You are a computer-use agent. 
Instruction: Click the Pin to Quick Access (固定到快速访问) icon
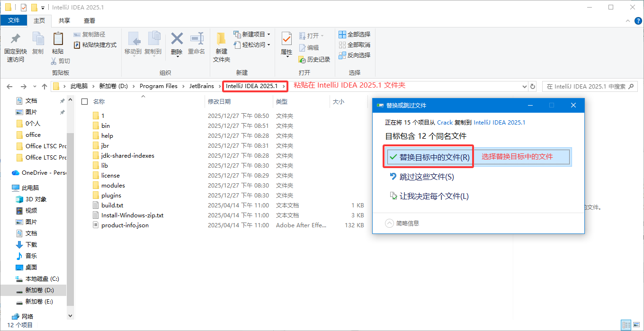(x=15, y=39)
